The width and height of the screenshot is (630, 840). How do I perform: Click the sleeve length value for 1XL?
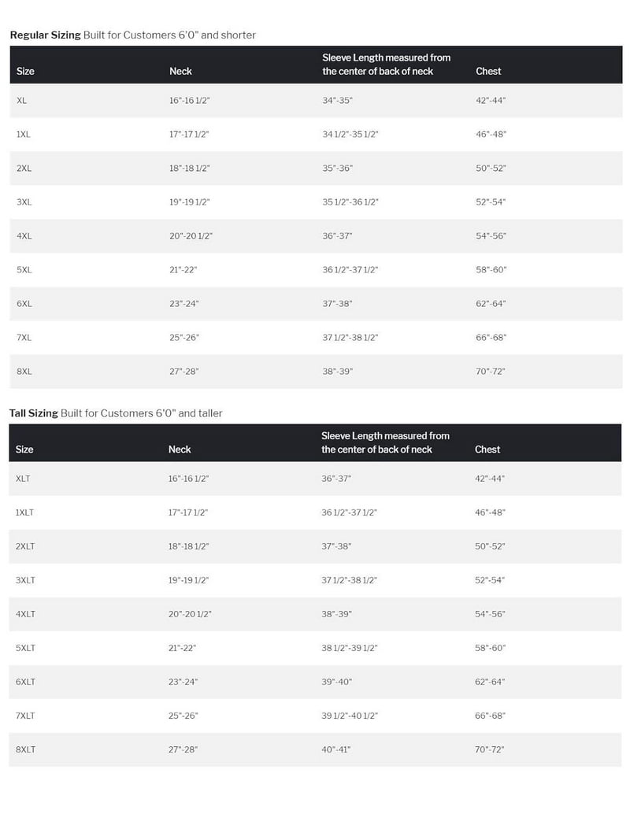[350, 135]
